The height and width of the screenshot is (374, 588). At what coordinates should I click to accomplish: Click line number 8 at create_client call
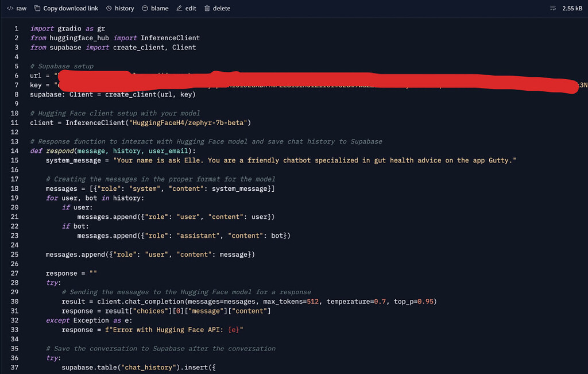tap(16, 94)
